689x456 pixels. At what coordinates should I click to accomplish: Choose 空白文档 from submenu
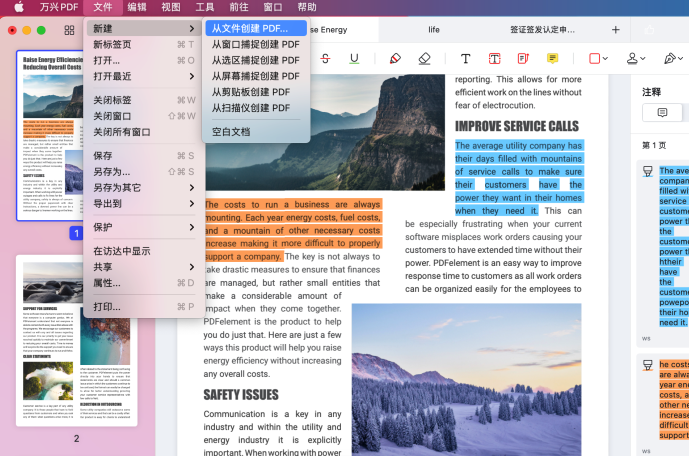tap(256, 131)
